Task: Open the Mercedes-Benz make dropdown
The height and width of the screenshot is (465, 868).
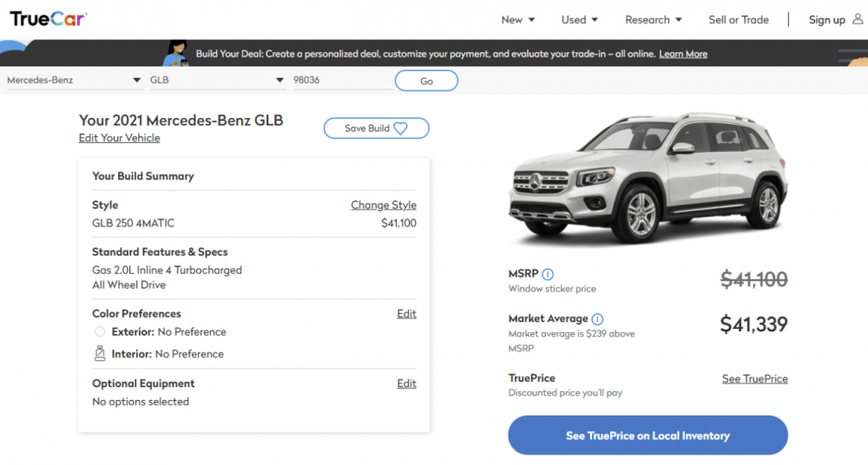Action: pyautogui.click(x=74, y=81)
